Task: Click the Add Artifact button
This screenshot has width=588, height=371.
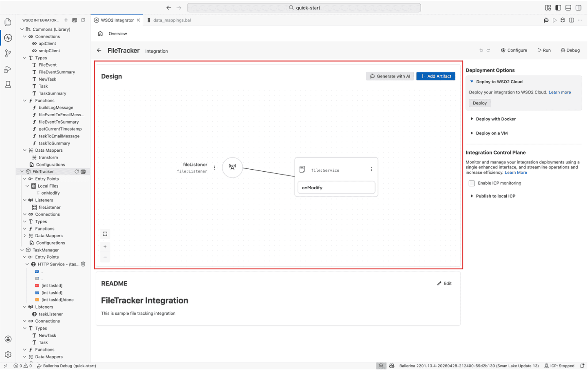Action: [436, 76]
